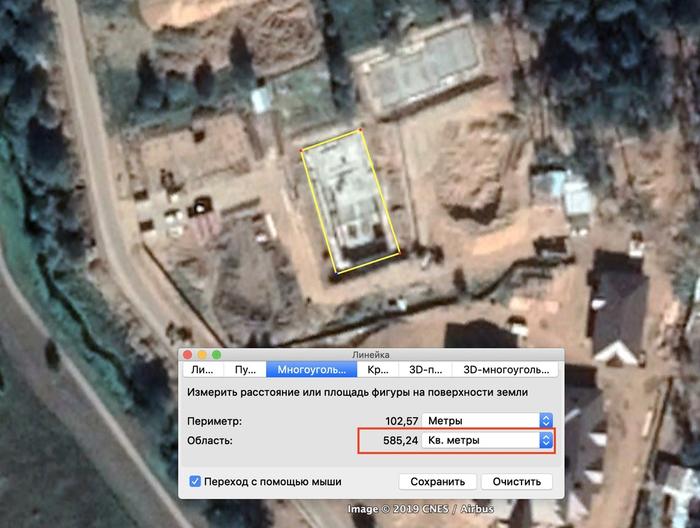
Task: Select the Многоуголь... polygon tab
Action: 311,370
